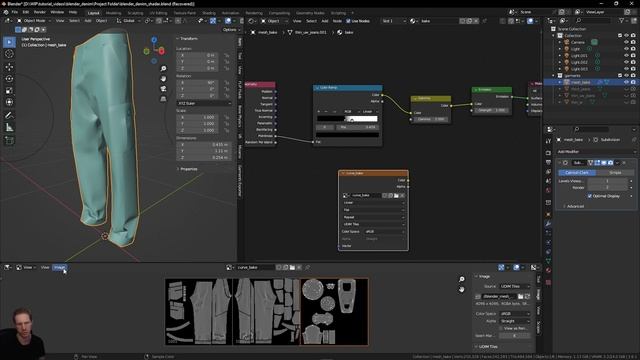This screenshot has width=640, height=360.
Task: Click the image editor zoom magnifier icon
Action: pyautogui.click(x=462, y=279)
